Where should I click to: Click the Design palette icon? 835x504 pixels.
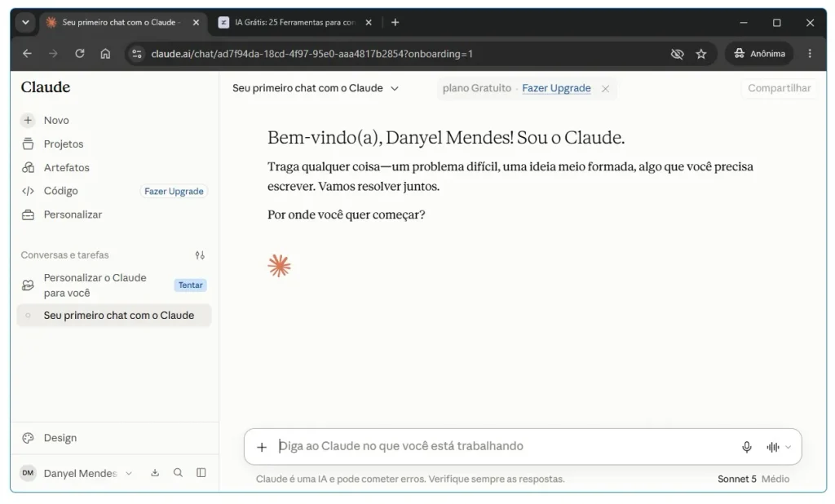[x=28, y=438]
